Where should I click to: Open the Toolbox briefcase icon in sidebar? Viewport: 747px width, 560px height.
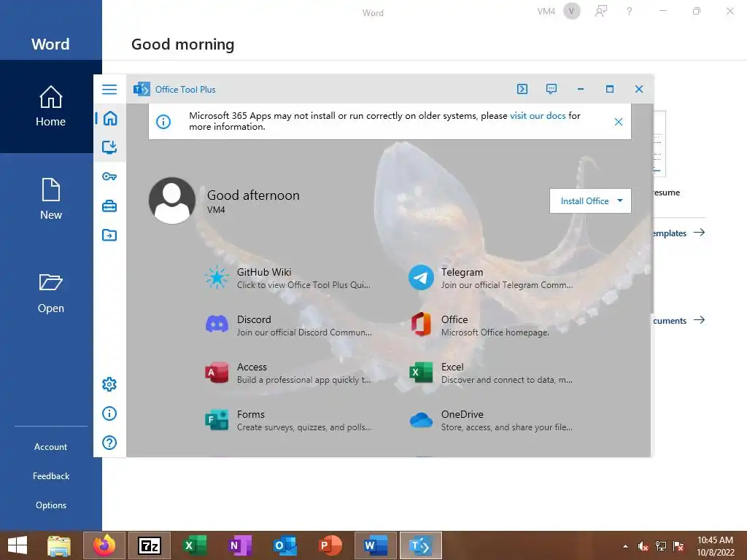tap(109, 206)
